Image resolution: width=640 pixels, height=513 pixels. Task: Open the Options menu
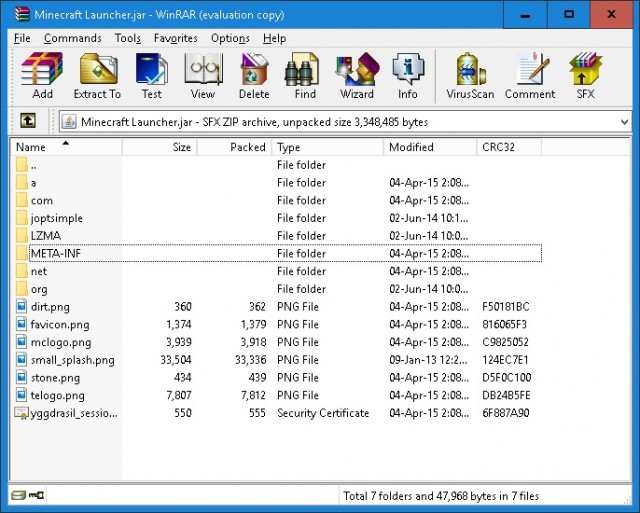click(x=230, y=38)
